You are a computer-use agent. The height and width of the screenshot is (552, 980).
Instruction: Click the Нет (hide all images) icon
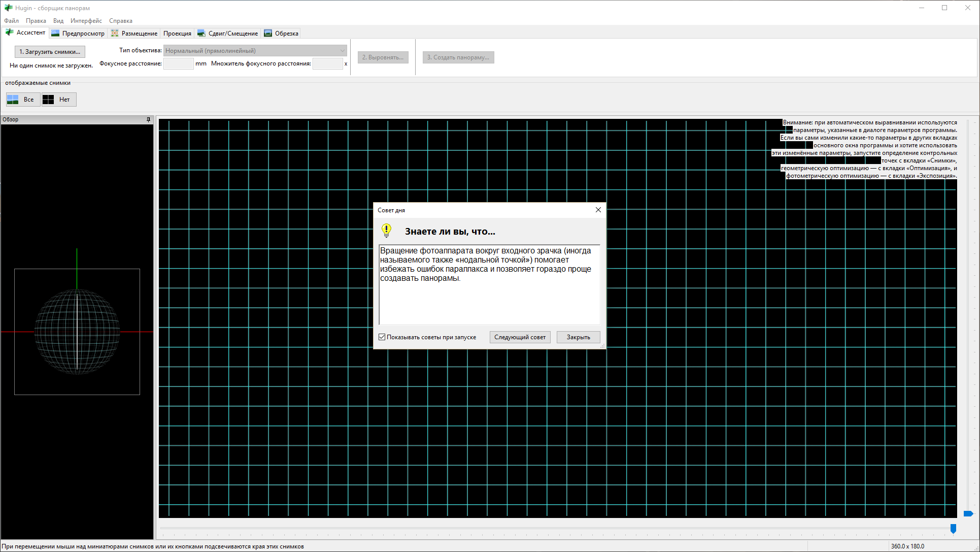(x=48, y=100)
